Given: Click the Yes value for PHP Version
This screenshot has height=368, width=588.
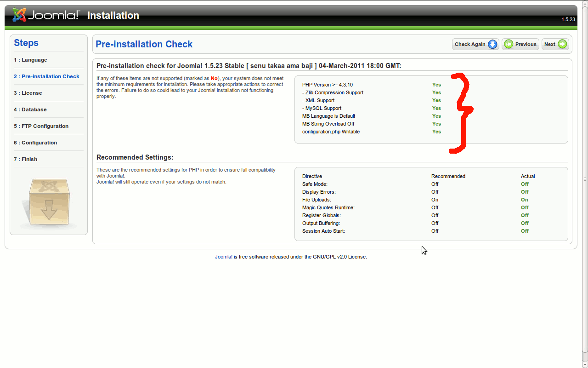Looking at the screenshot, I should click(436, 85).
